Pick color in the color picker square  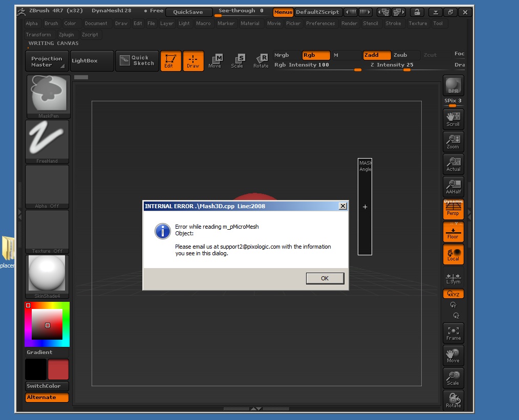click(47, 324)
